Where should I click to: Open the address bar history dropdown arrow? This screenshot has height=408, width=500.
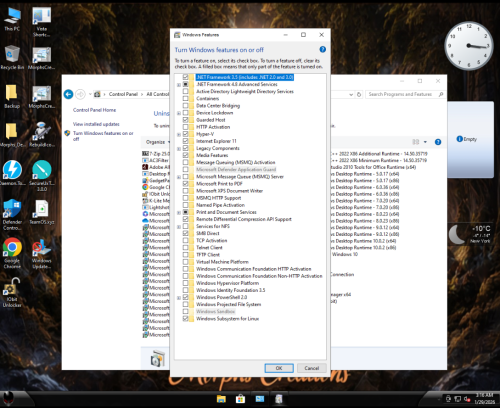coord(351,94)
